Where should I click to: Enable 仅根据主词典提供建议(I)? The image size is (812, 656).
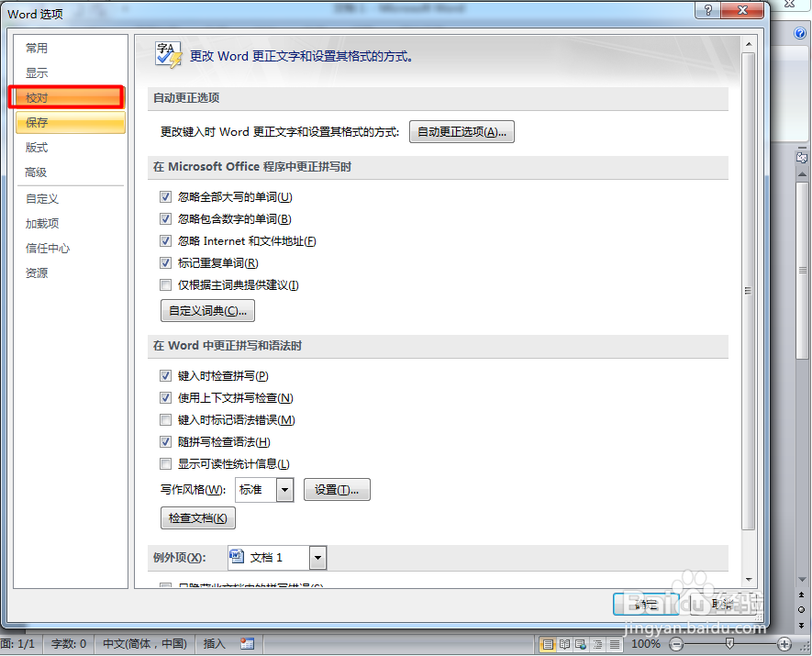[x=166, y=285]
